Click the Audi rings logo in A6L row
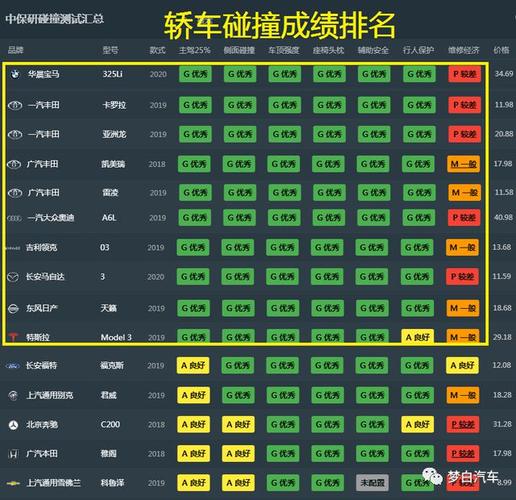 point(14,218)
